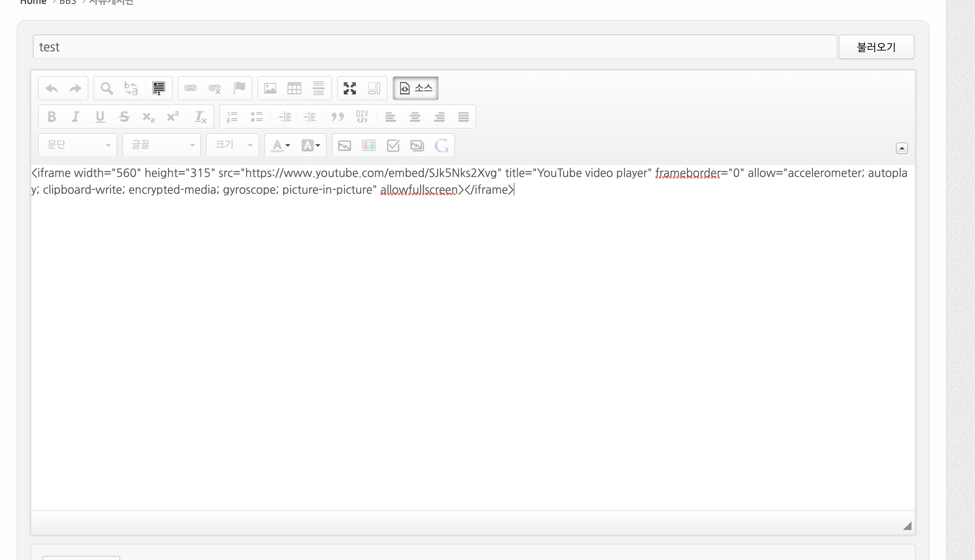The height and width of the screenshot is (560, 975).
Task: Click the remove link icon
Action: (x=214, y=88)
